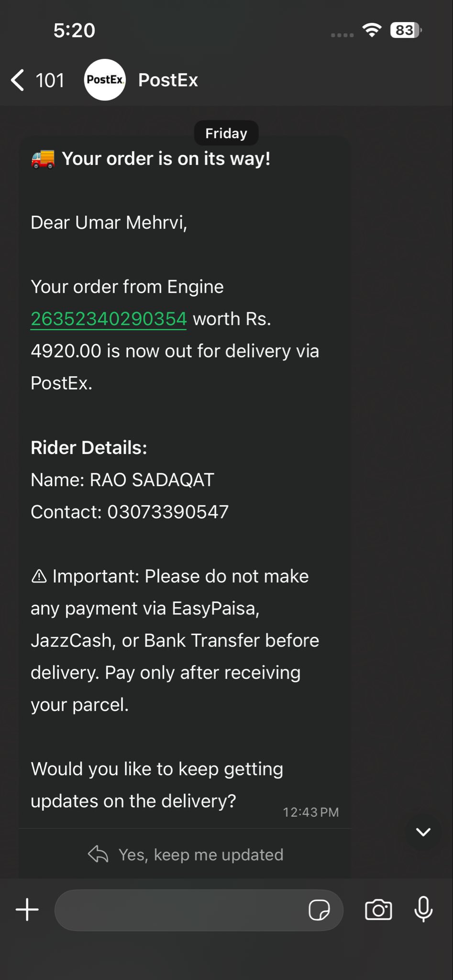Tap the Friday date label
453x980 pixels.
click(226, 133)
